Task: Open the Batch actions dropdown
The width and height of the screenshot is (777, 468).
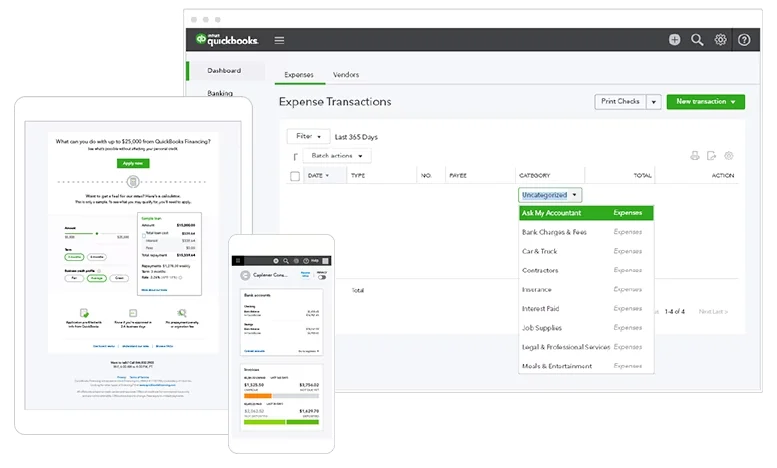Action: coord(337,156)
